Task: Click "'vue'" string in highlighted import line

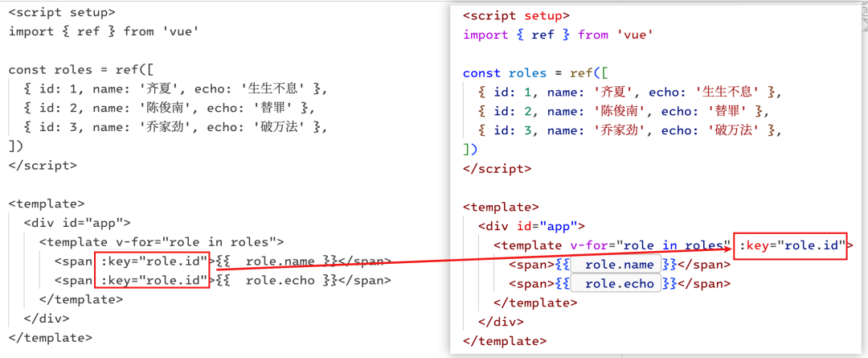Action: [x=634, y=35]
